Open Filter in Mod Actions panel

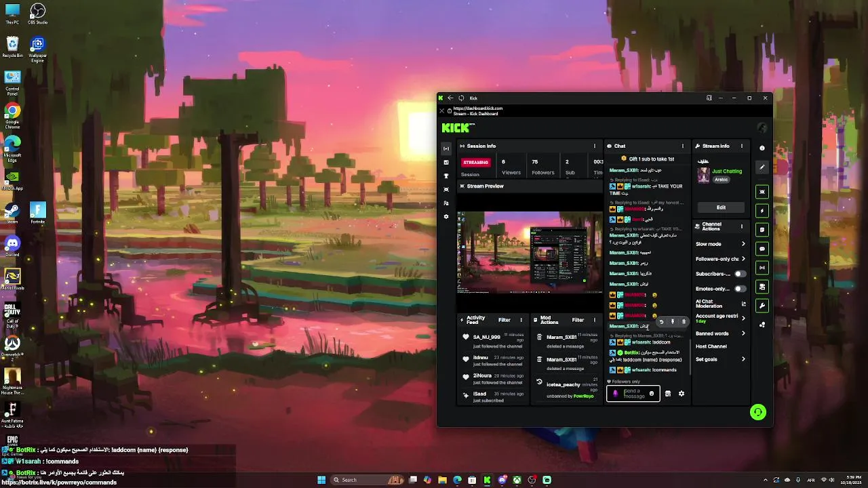pyautogui.click(x=578, y=320)
